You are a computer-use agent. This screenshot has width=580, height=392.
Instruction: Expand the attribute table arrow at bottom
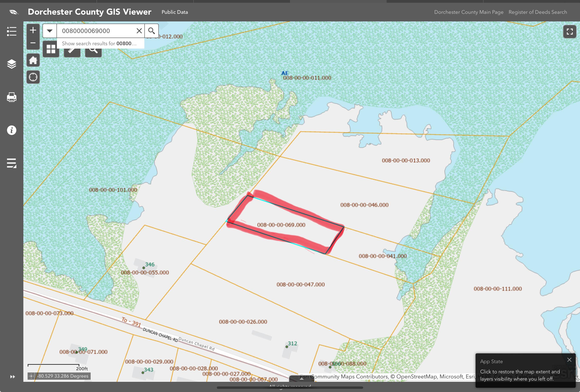pos(301,378)
